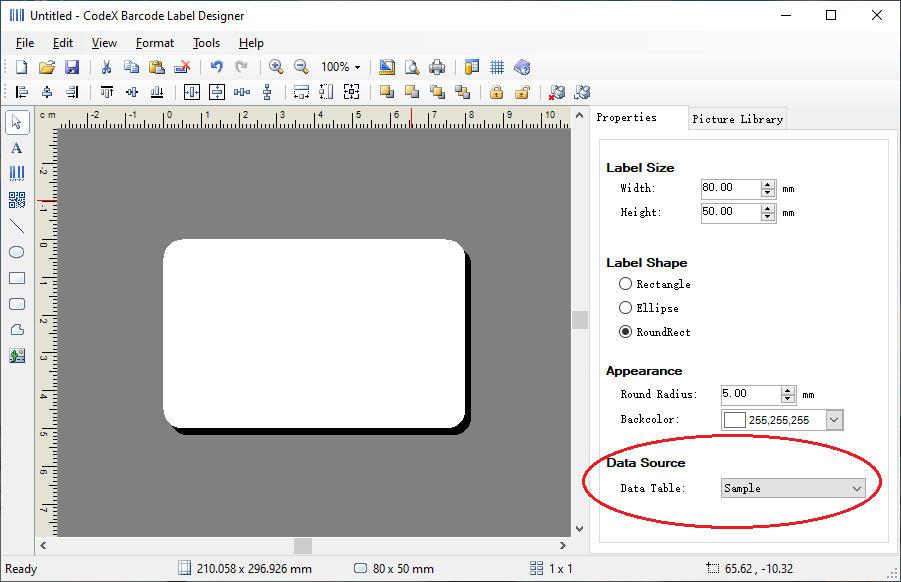This screenshot has width=901, height=582.
Task: Increase the label Width with the up arrow
Action: 768,184
